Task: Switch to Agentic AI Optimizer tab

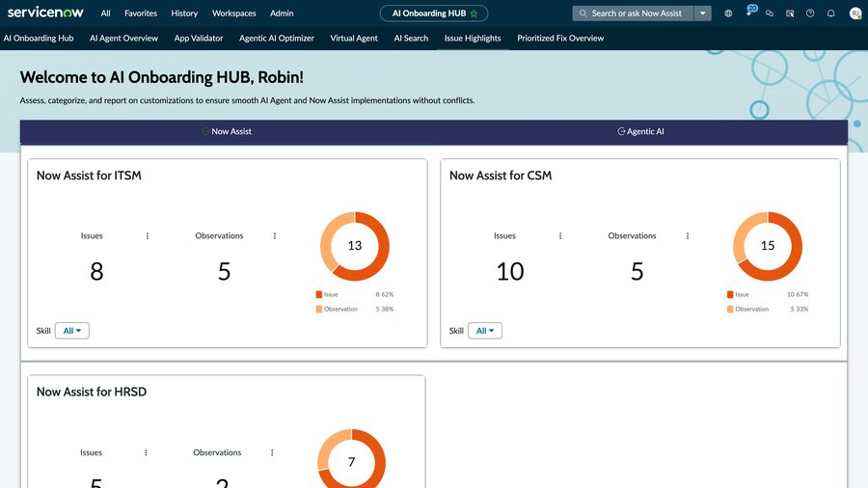Action: coord(277,39)
